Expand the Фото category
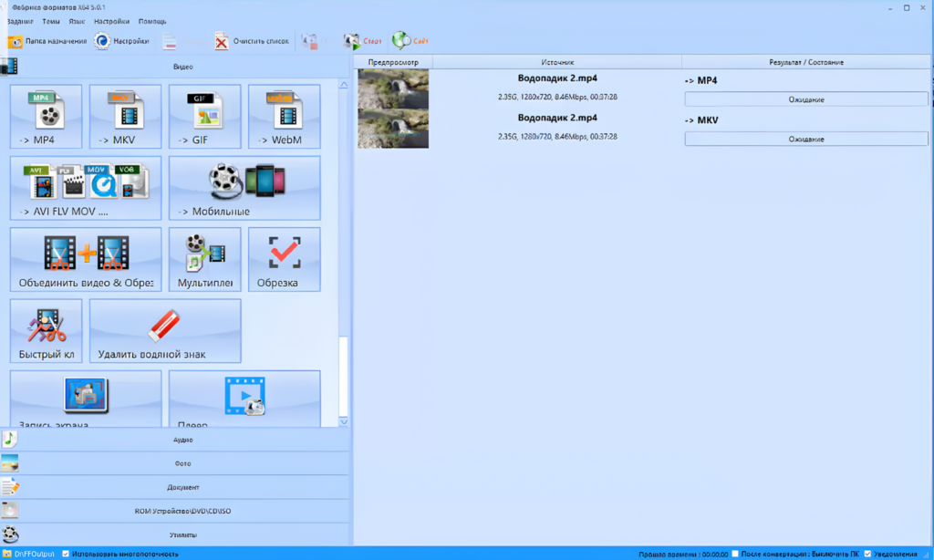 [174, 463]
